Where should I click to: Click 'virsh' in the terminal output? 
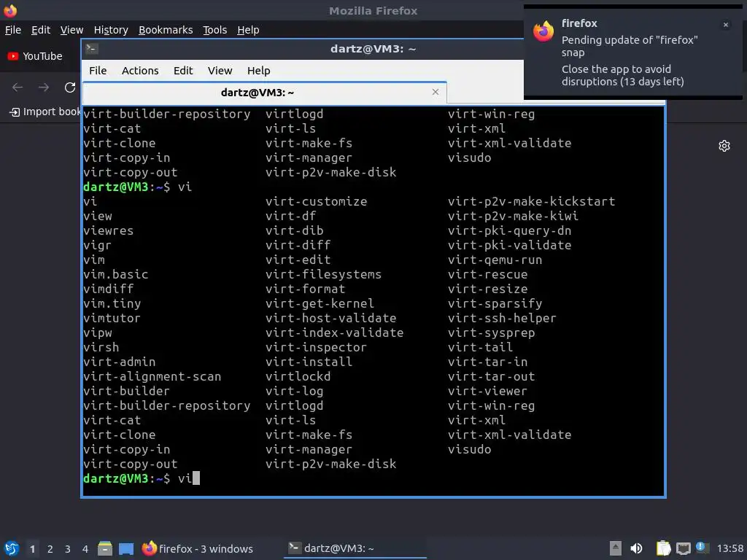pos(101,347)
